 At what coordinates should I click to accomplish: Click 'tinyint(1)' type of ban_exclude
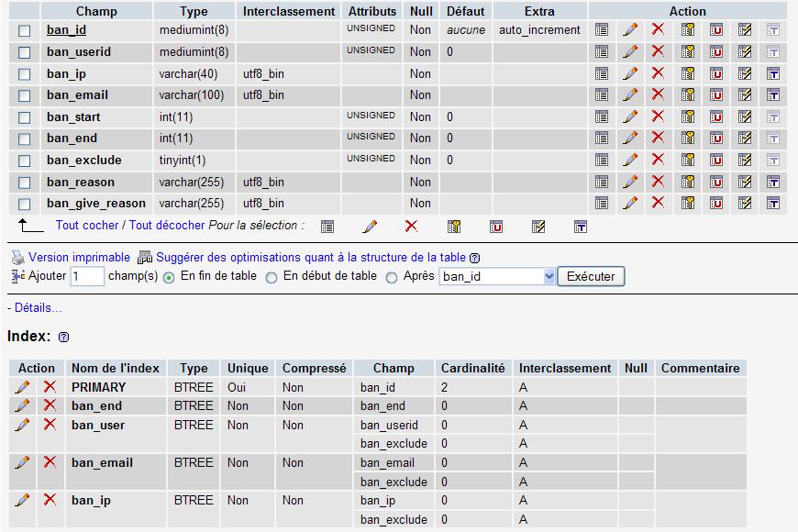click(x=183, y=161)
